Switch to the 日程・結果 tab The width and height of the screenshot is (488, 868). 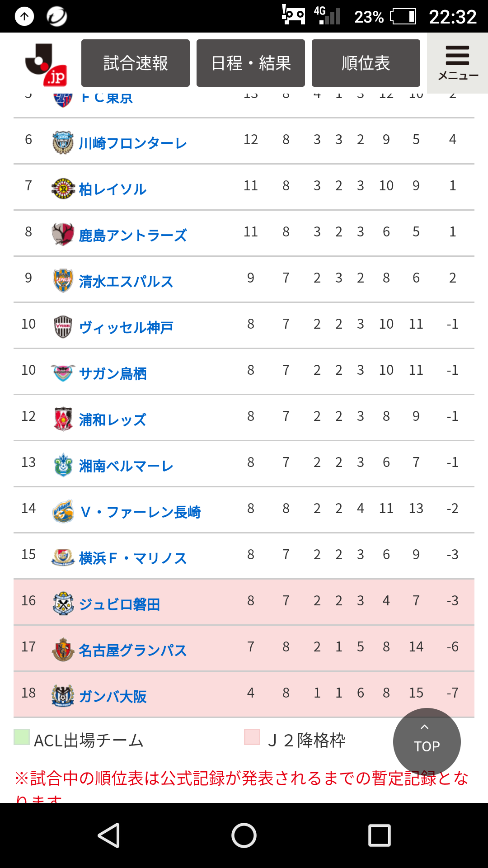tap(251, 63)
